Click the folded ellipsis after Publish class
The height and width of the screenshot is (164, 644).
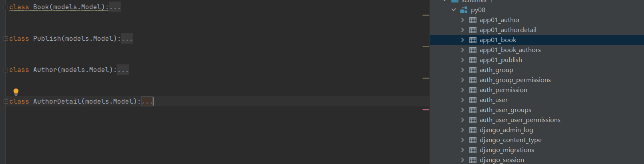click(127, 39)
